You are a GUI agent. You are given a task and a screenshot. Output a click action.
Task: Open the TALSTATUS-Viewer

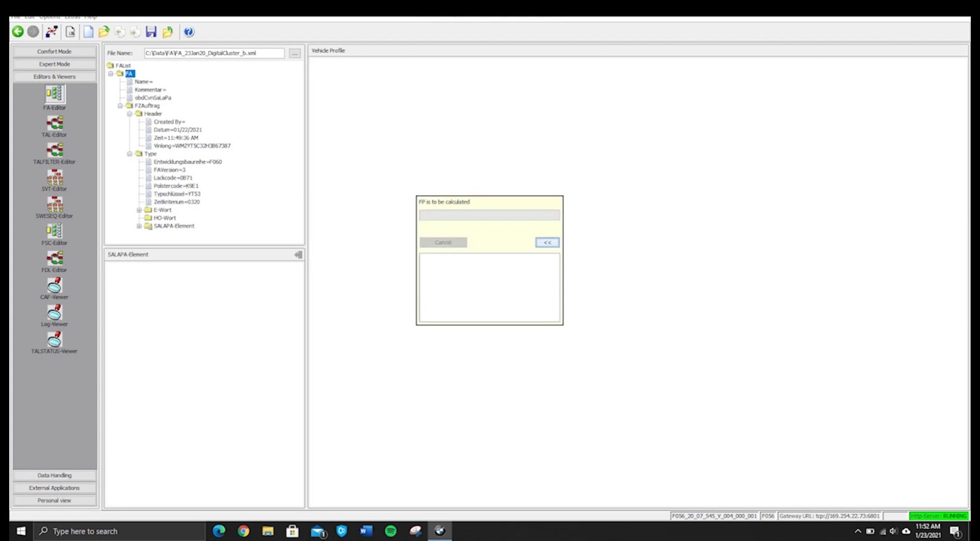(55, 342)
